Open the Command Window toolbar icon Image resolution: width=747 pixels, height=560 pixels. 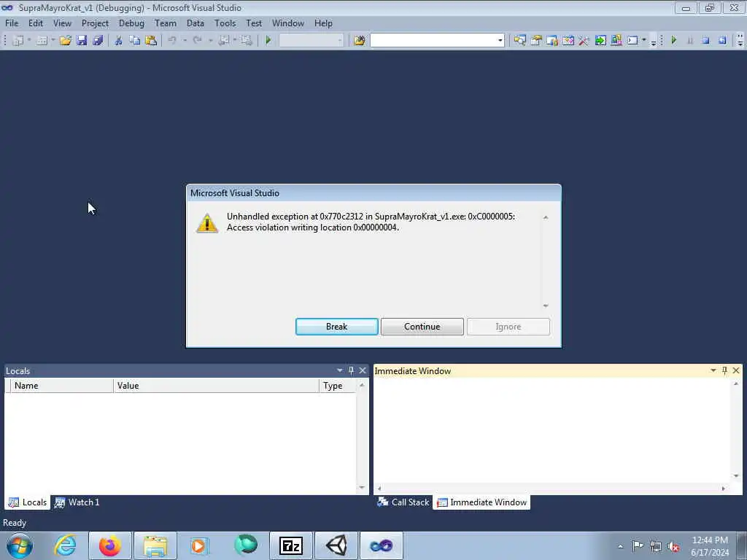point(632,41)
